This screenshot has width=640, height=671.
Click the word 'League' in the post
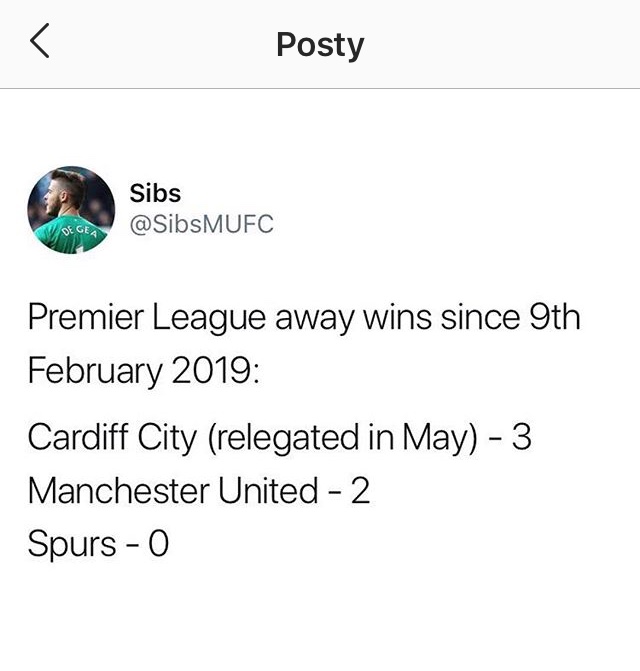click(209, 319)
